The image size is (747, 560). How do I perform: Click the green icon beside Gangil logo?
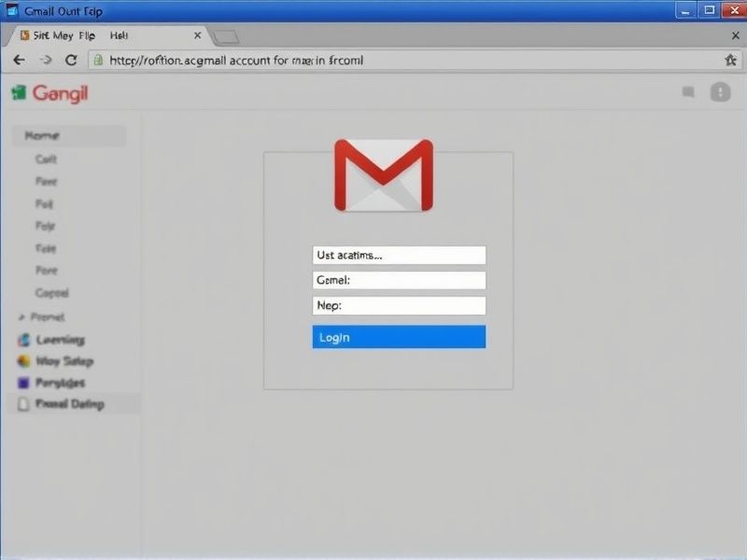19,92
